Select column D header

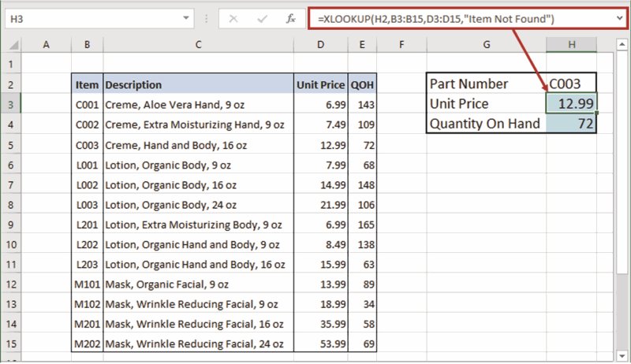[x=320, y=46]
